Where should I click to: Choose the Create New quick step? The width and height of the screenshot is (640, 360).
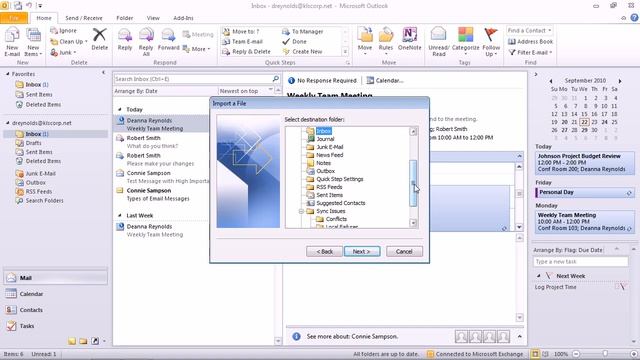click(302, 52)
